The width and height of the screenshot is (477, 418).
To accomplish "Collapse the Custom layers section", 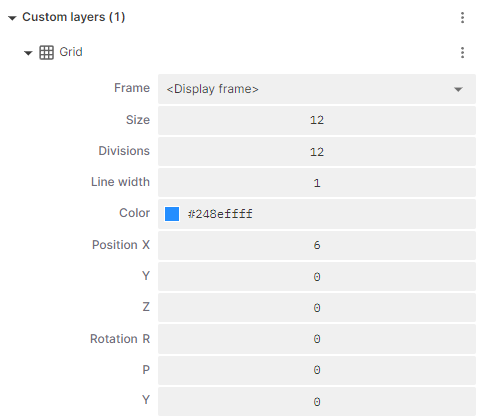I will (12, 18).
